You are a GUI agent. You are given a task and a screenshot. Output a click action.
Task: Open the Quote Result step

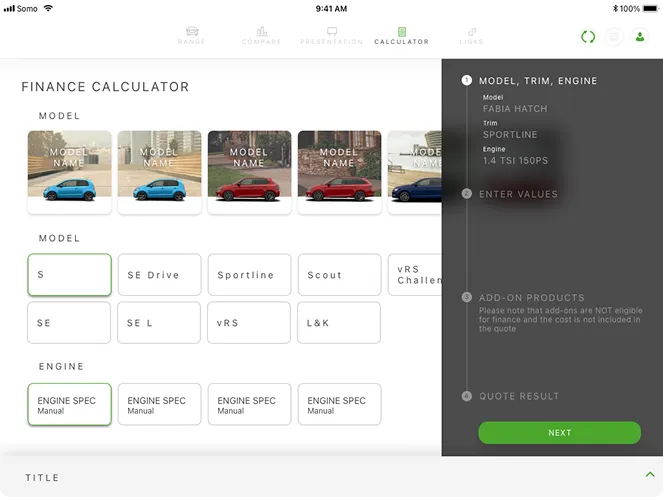[519, 396]
